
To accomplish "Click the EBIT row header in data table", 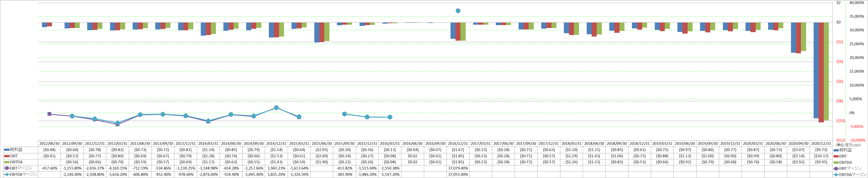I will click(21, 156).
